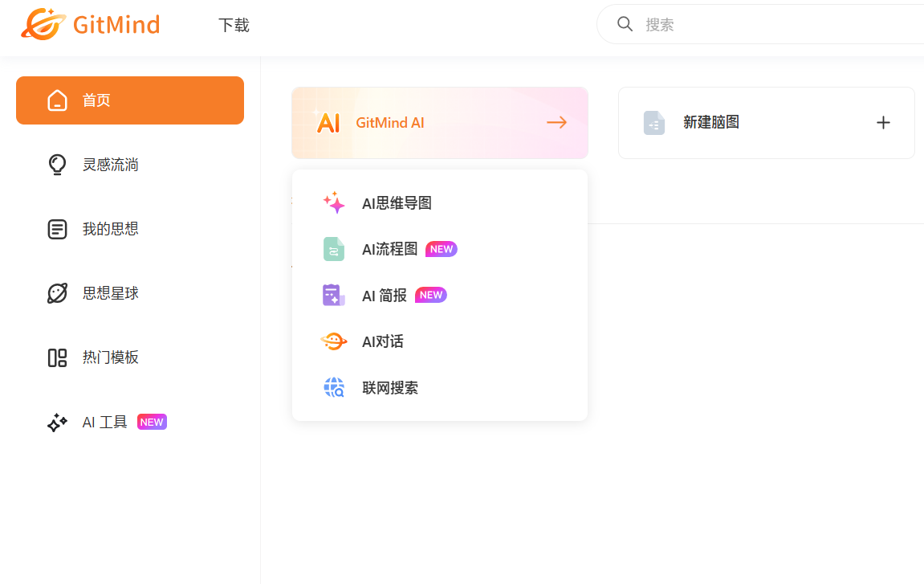Click the NEW badge beside AI流程图
Viewport: 924px width, 584px height.
[442, 249]
